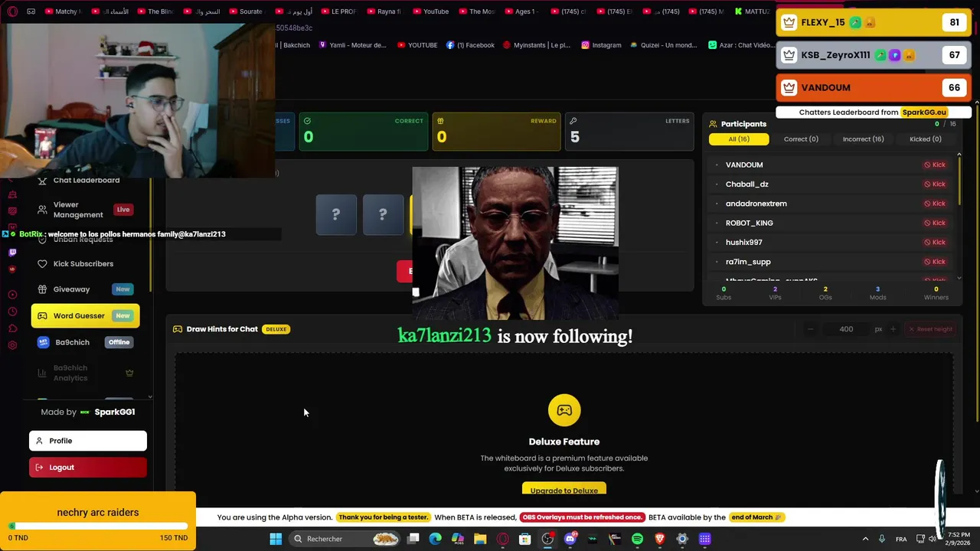This screenshot has height=551, width=980.
Task: Select the Correct (0) participants filter
Action: tap(801, 139)
